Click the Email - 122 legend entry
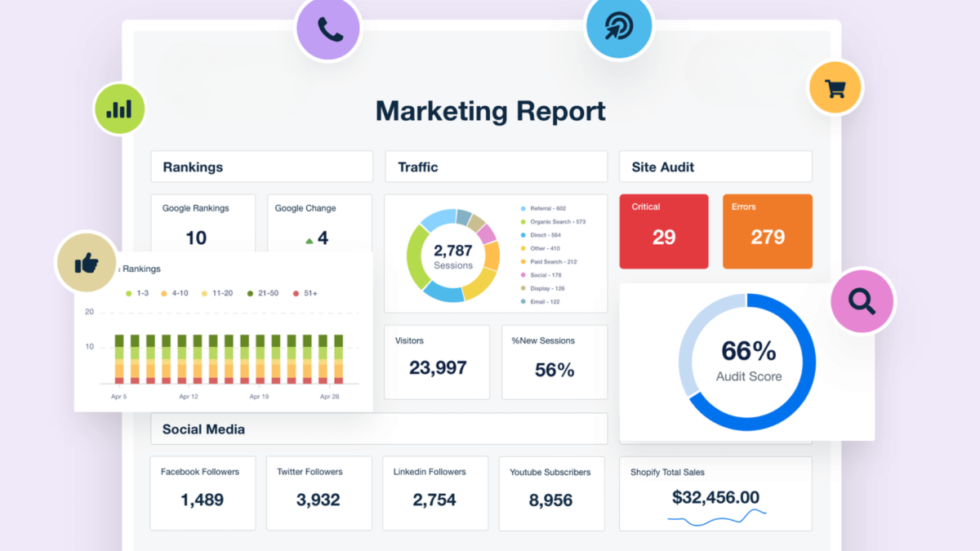The image size is (980, 551). coord(540,302)
